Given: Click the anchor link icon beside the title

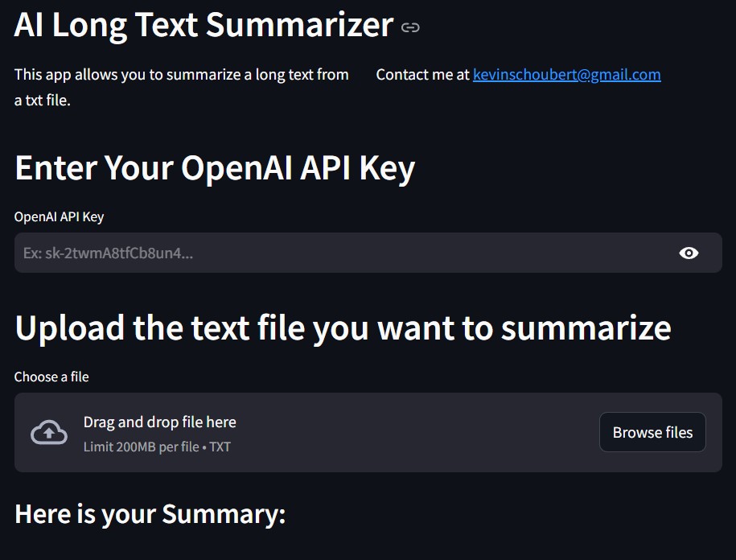Looking at the screenshot, I should tap(410, 27).
